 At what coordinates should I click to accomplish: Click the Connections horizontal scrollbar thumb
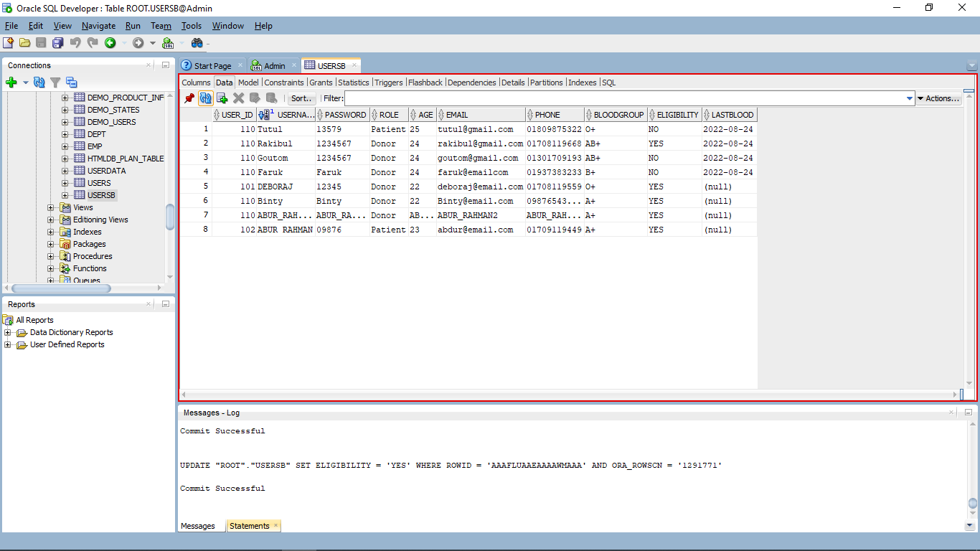(62, 288)
